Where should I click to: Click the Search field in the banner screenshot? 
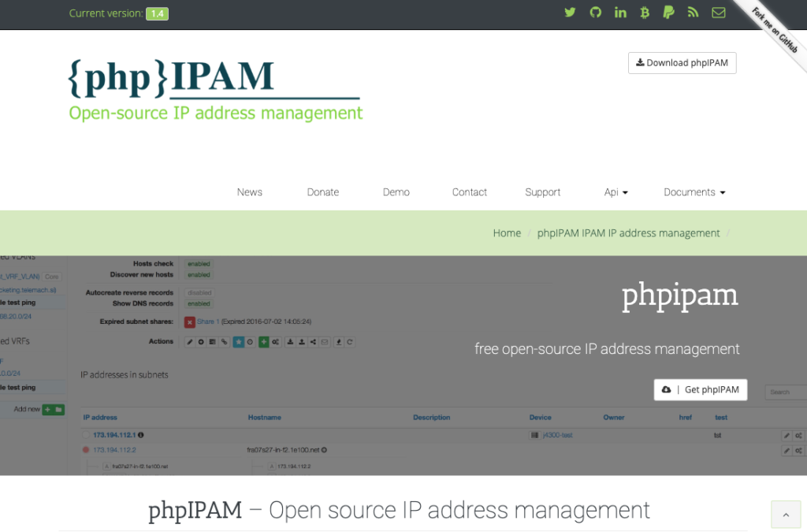click(786, 392)
